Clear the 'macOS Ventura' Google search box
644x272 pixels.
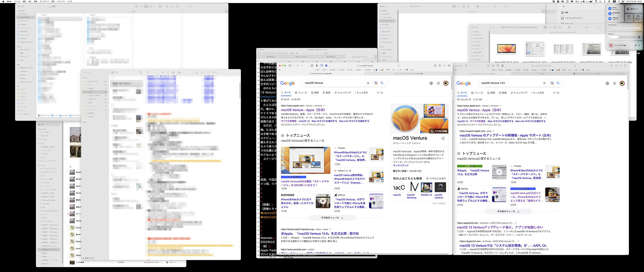368,83
